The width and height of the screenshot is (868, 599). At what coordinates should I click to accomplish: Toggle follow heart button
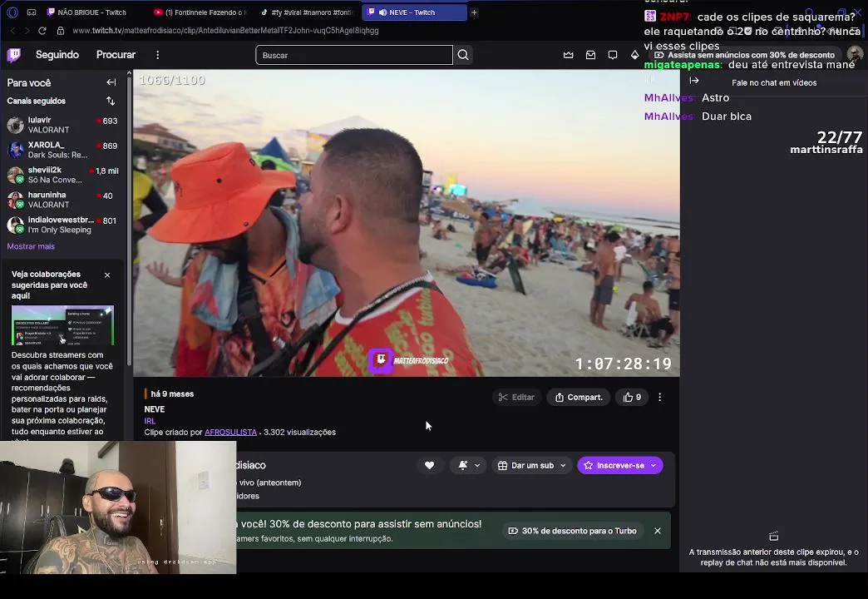click(430, 465)
